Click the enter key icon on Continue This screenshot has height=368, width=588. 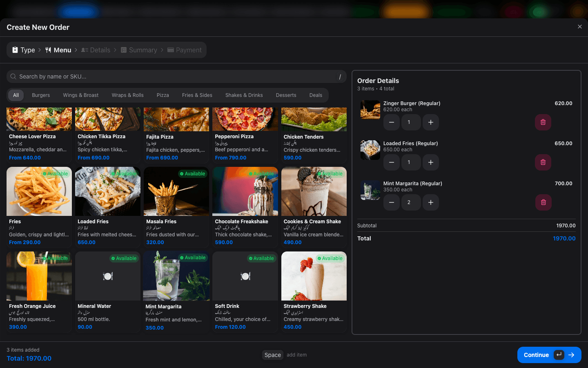[x=559, y=355]
